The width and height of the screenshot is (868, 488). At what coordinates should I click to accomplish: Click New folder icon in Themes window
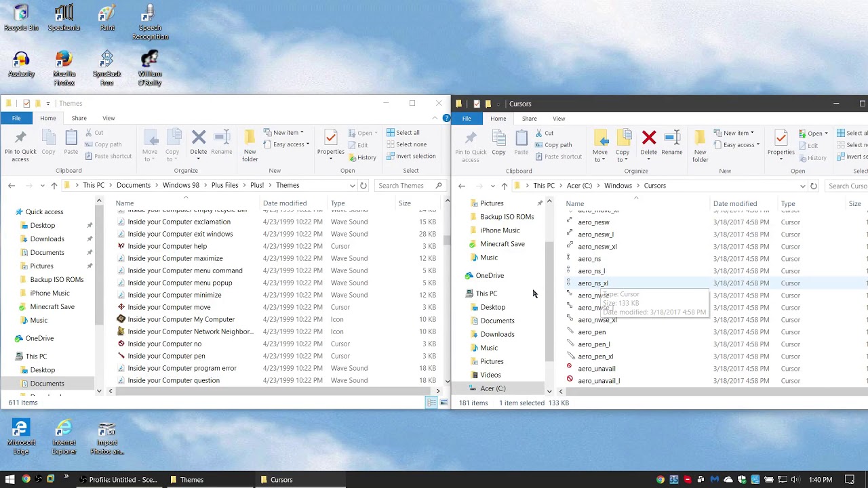[x=250, y=145]
